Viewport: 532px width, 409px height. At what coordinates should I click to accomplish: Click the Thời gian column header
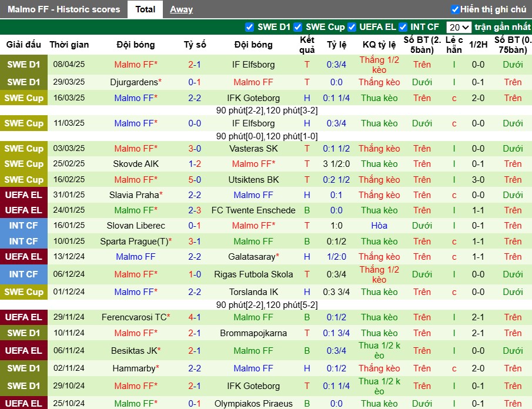(x=69, y=45)
